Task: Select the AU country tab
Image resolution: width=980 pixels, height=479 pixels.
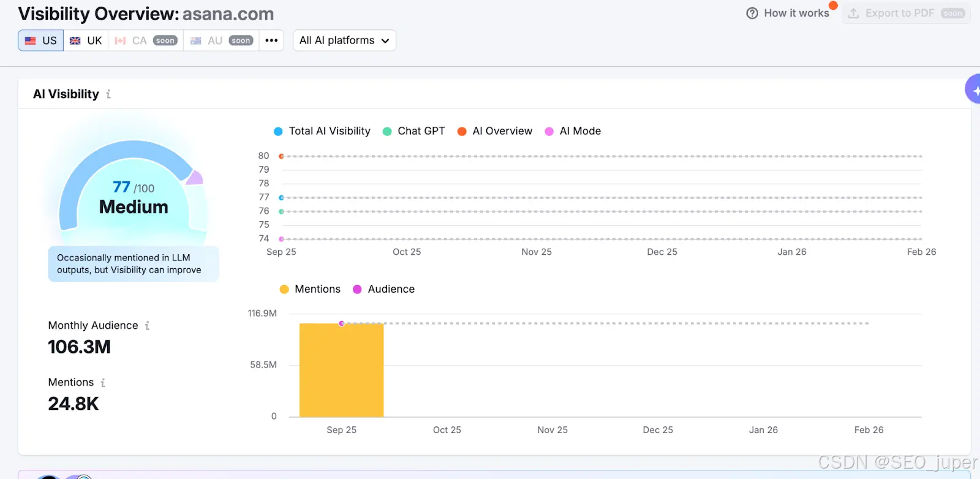Action: point(221,40)
